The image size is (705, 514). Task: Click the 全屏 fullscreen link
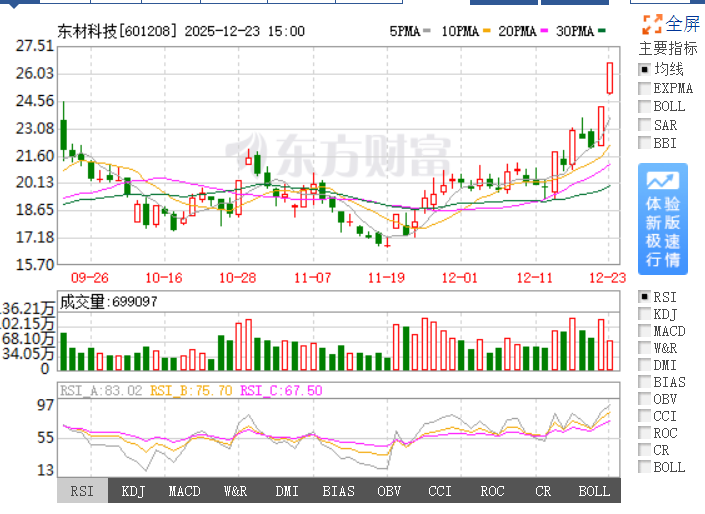coord(683,24)
